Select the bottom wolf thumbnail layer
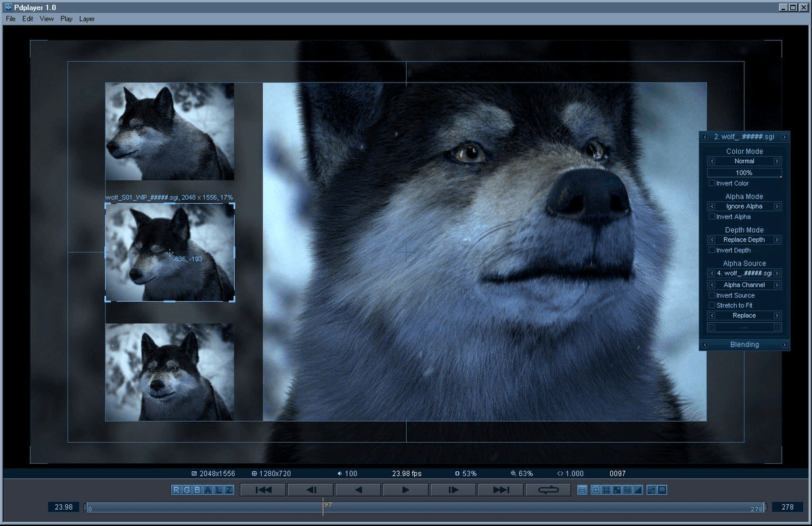 pyautogui.click(x=169, y=372)
